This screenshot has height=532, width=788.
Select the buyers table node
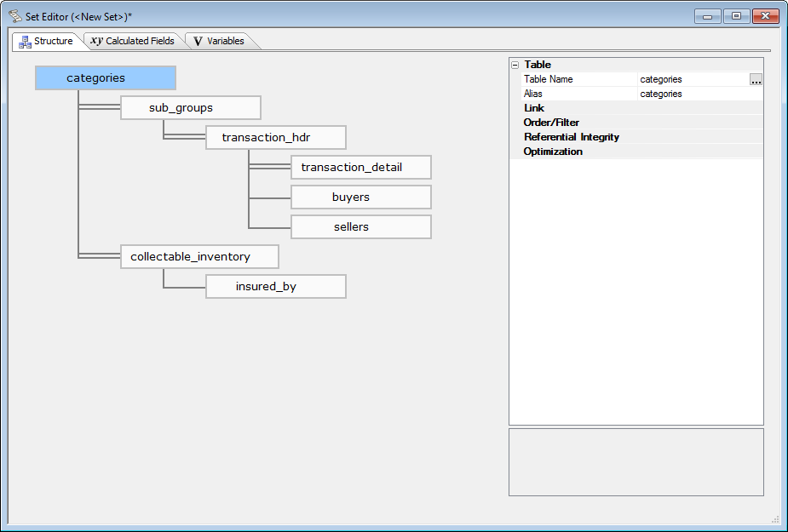[x=360, y=197]
